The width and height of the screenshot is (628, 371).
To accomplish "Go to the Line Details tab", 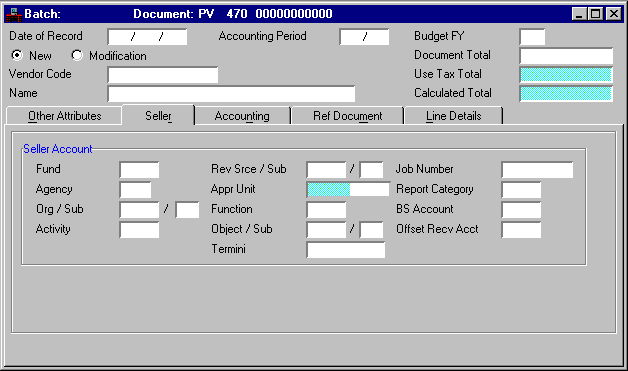I will pyautogui.click(x=453, y=116).
